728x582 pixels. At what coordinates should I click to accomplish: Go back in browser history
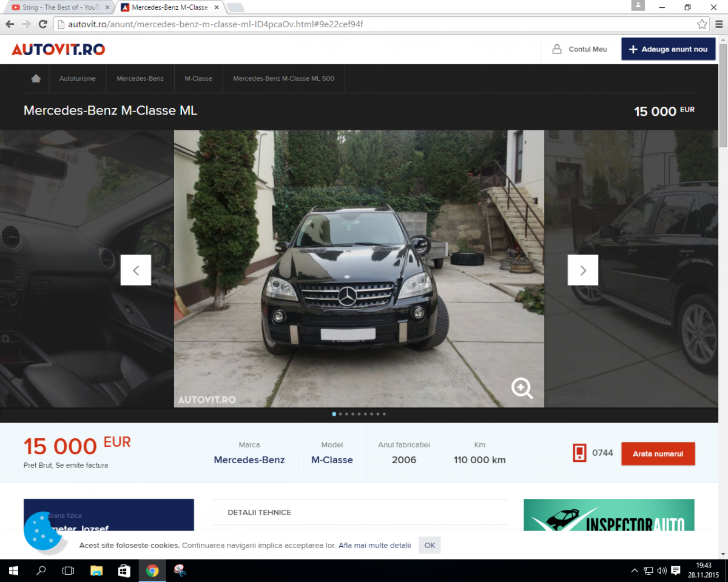click(10, 24)
